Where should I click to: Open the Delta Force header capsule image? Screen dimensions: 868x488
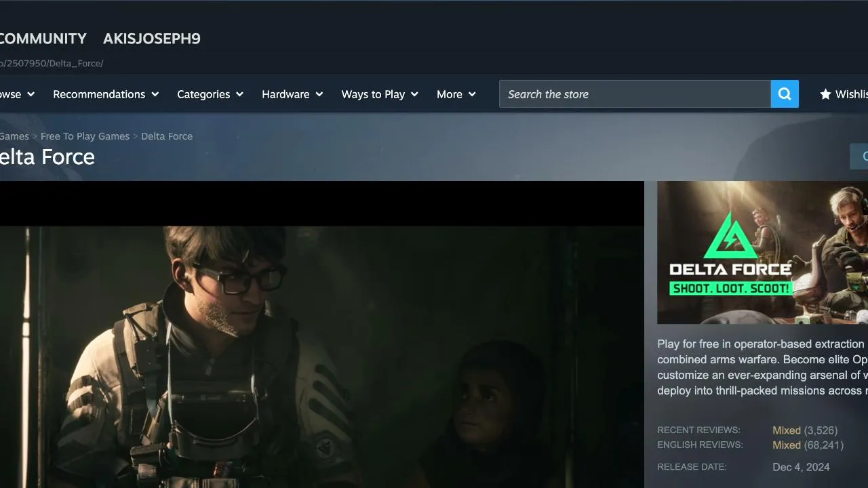point(762,252)
